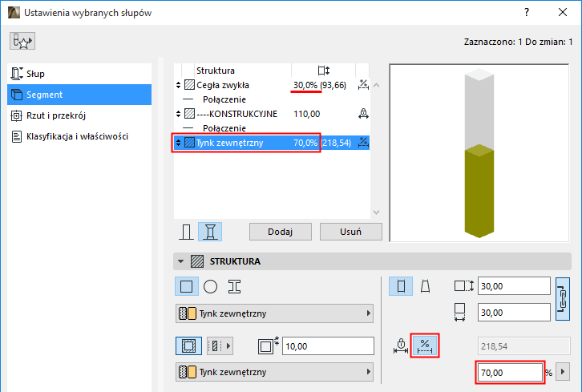The width and height of the screenshot is (582, 392).
Task: Click reorder handle of Tynk zewnętrzny row
Action: (x=178, y=143)
